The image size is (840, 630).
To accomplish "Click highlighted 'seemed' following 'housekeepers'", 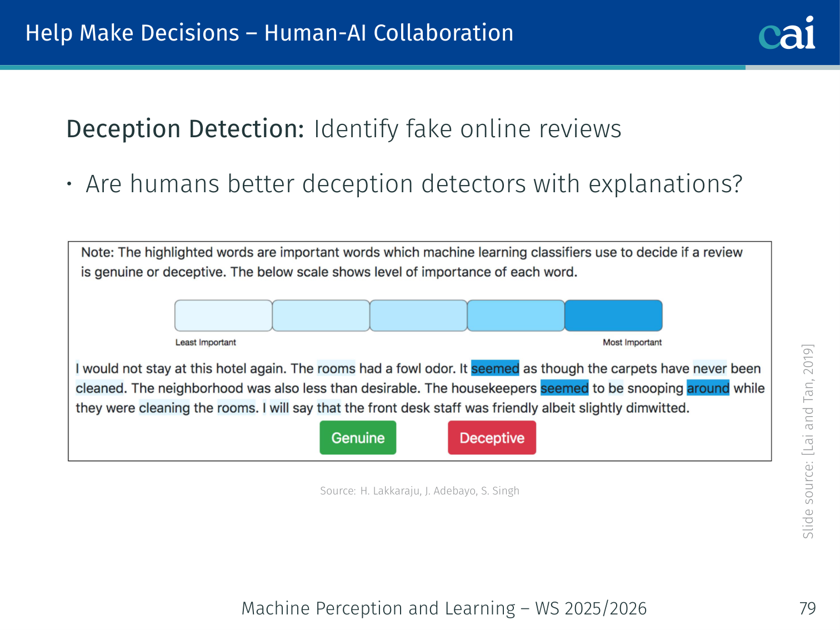I will click(x=564, y=388).
